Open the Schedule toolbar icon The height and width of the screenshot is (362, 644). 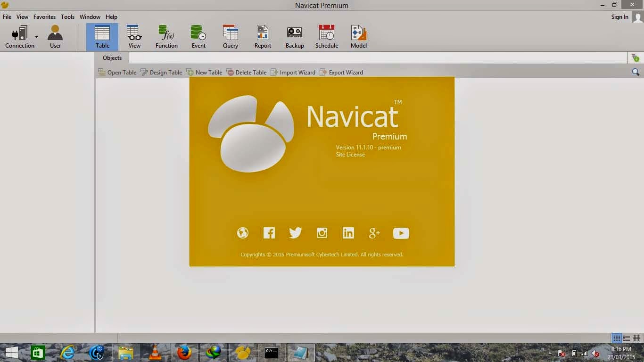click(x=327, y=37)
